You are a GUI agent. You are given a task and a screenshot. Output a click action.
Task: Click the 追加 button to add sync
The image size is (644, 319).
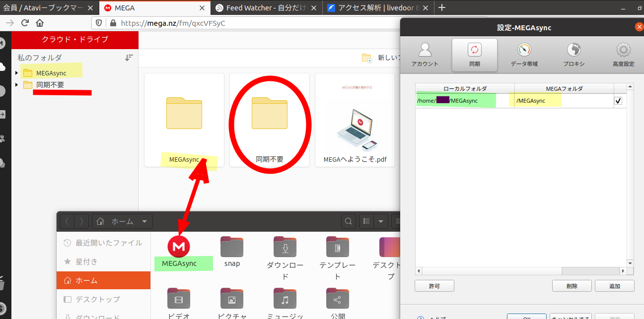[x=615, y=286]
